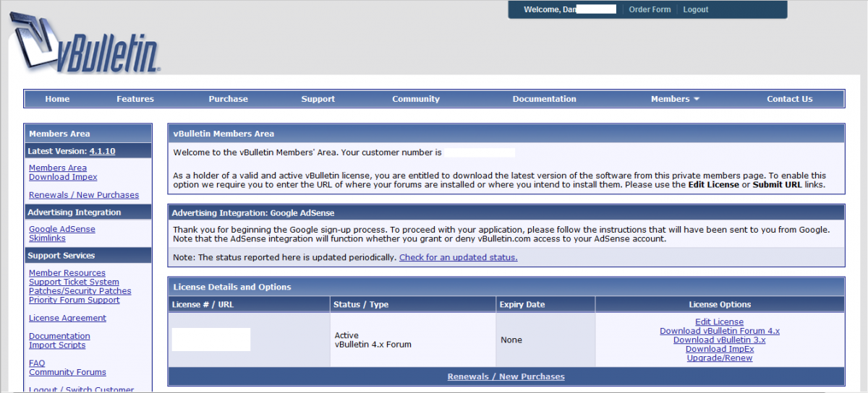The height and width of the screenshot is (393, 868).
Task: Click 'Advertising Integration: Google AdSense' panel title
Action: [254, 213]
